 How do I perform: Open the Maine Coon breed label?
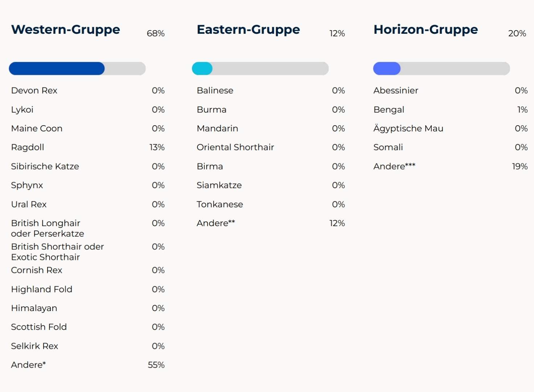[37, 128]
